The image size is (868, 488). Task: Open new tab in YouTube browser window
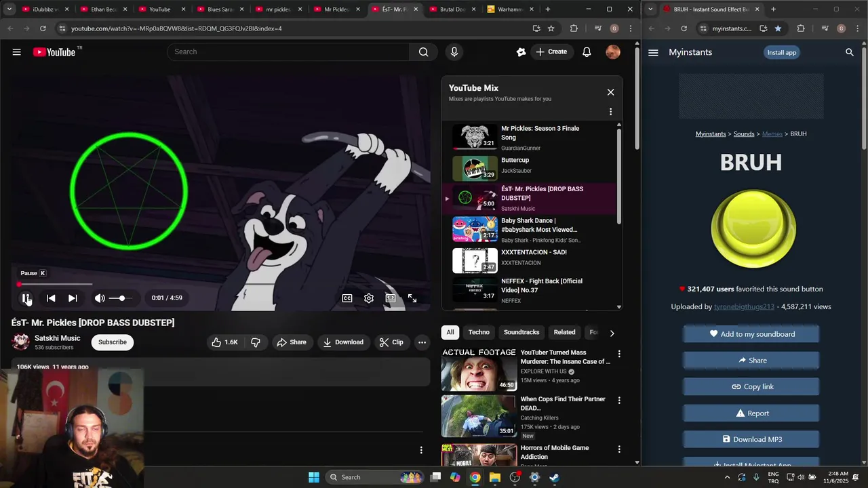click(x=548, y=9)
